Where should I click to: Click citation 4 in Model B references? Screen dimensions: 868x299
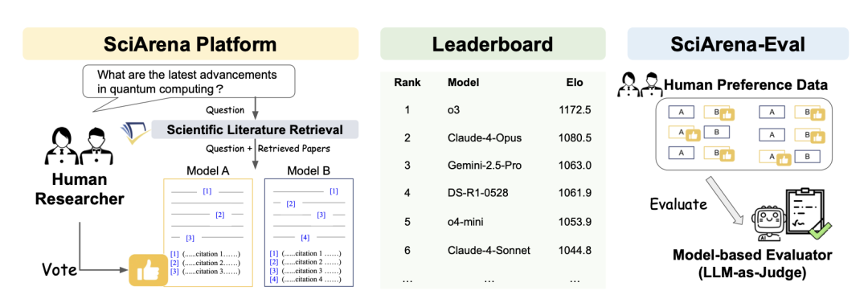305,281
